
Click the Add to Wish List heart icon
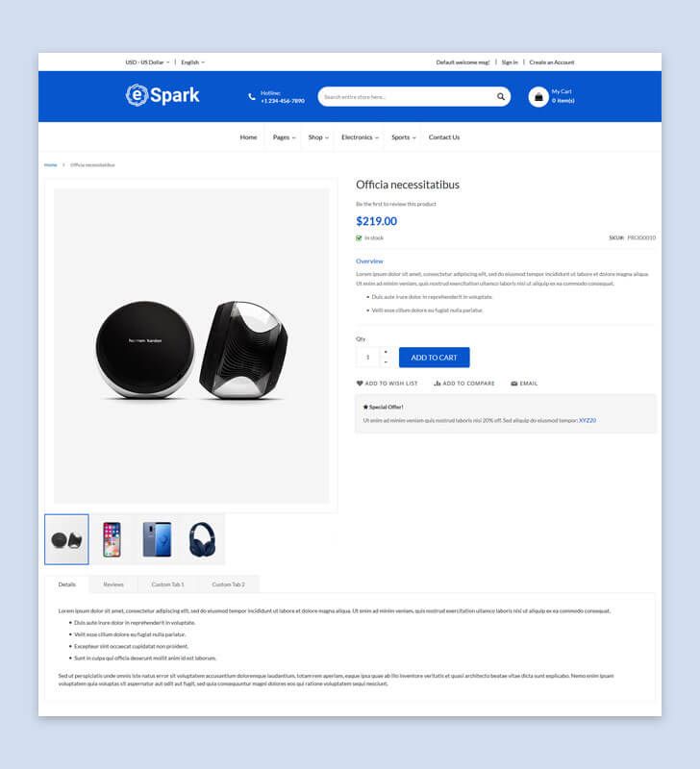point(360,384)
